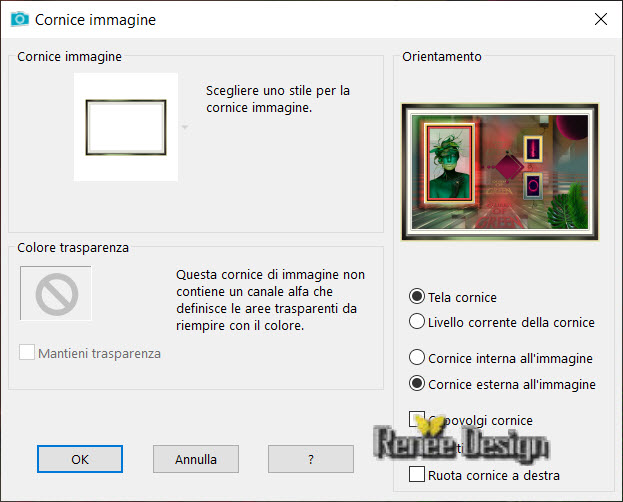Click the 'Colore trasparenza' group label
Viewport: 623px width, 502px height.
(x=73, y=248)
